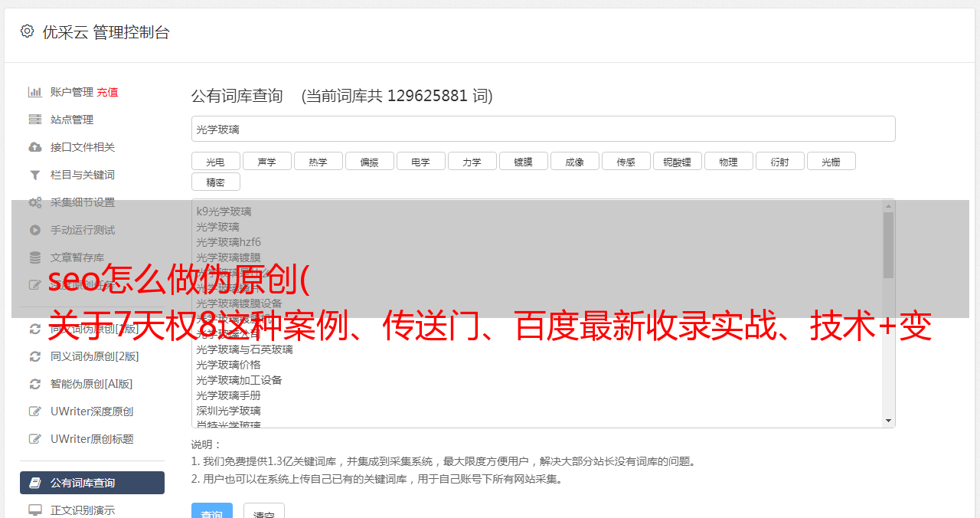Click the 电学 tag button
Viewport: 980px width, 518px height.
coord(420,161)
